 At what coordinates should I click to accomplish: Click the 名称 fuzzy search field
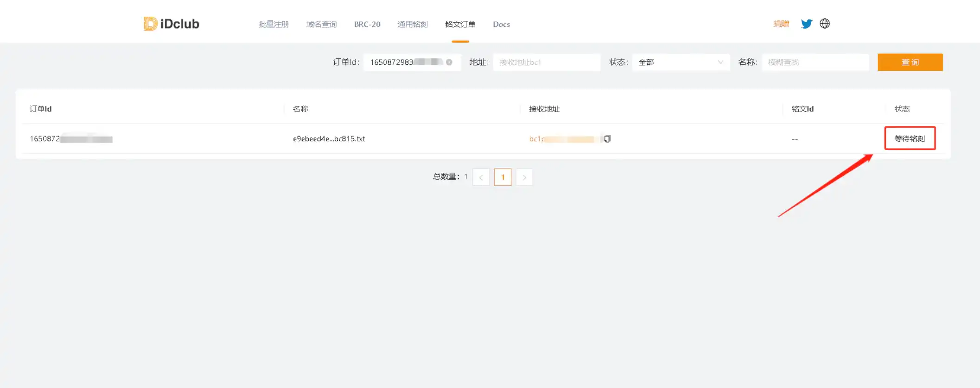tap(815, 62)
